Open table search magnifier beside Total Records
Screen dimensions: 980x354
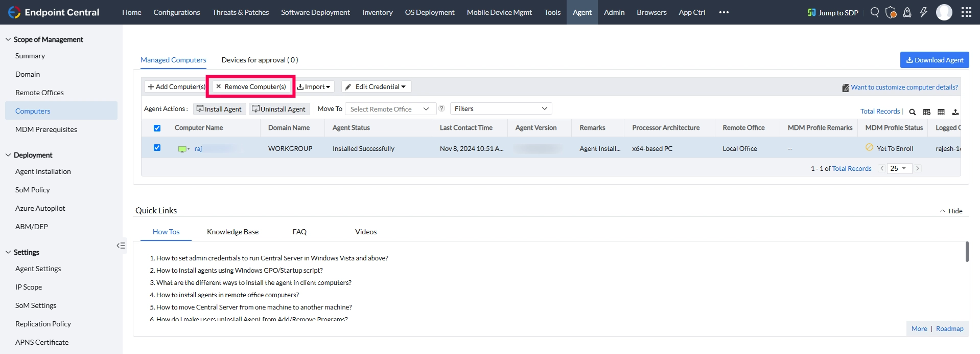[912, 112]
